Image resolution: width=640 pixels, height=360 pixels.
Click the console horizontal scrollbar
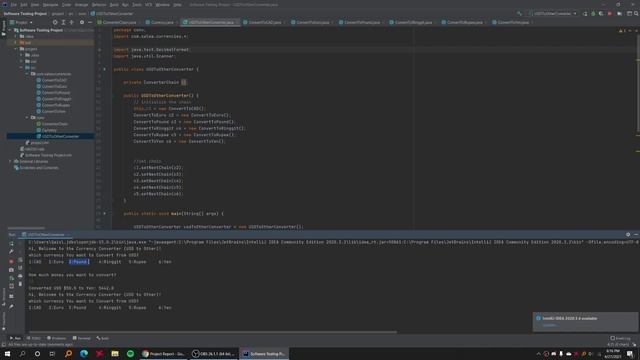click(212, 332)
